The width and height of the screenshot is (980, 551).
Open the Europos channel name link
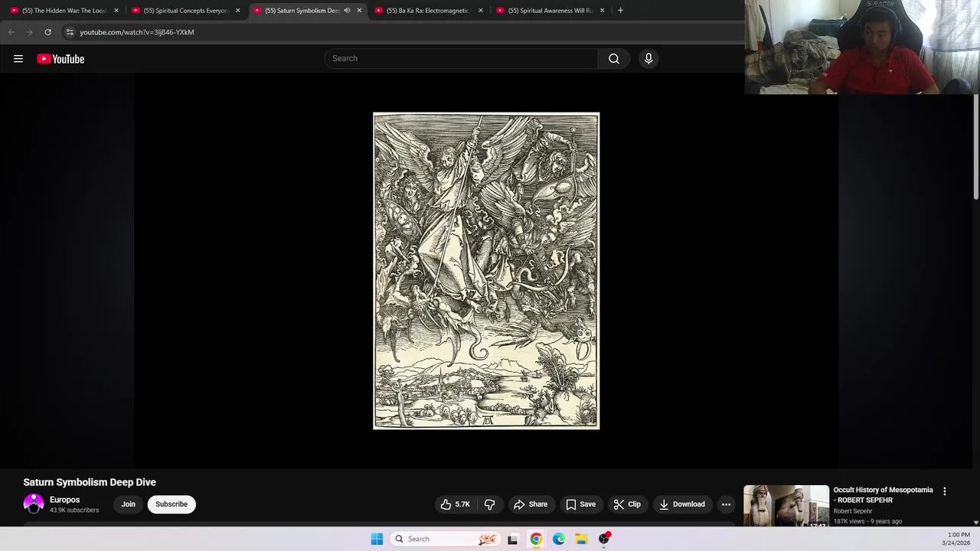pyautogui.click(x=64, y=500)
